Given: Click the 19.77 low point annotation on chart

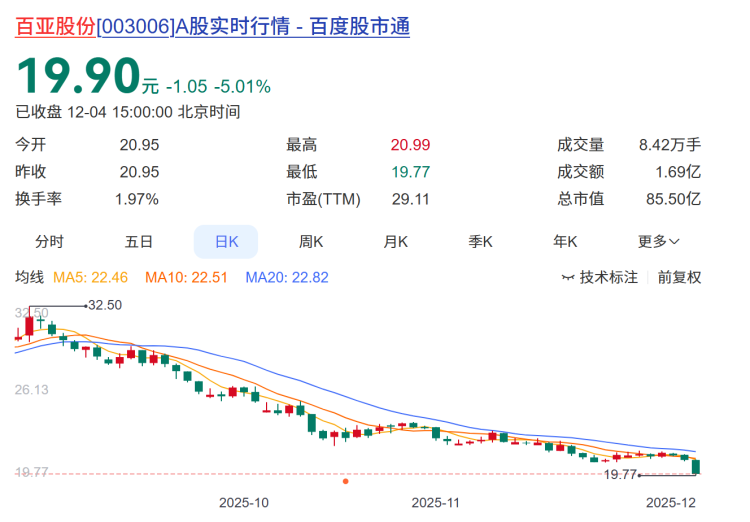Looking at the screenshot, I should 620,475.
